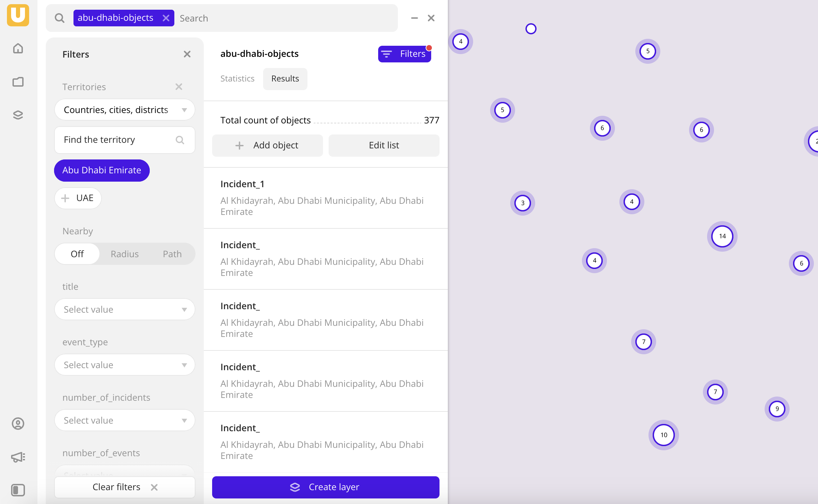Toggle the Nearby mode to Path
This screenshot has height=504, width=818.
click(172, 253)
